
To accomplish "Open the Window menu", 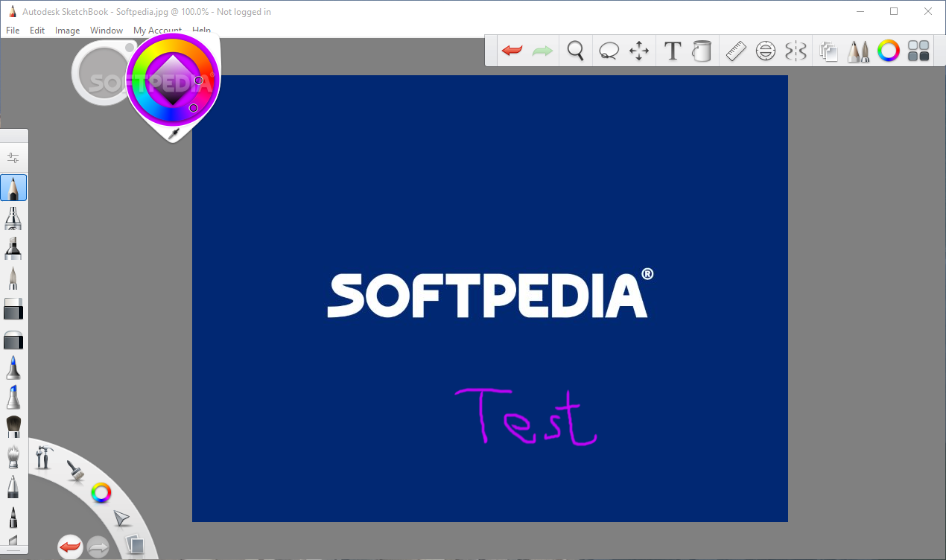I will pyautogui.click(x=107, y=31).
